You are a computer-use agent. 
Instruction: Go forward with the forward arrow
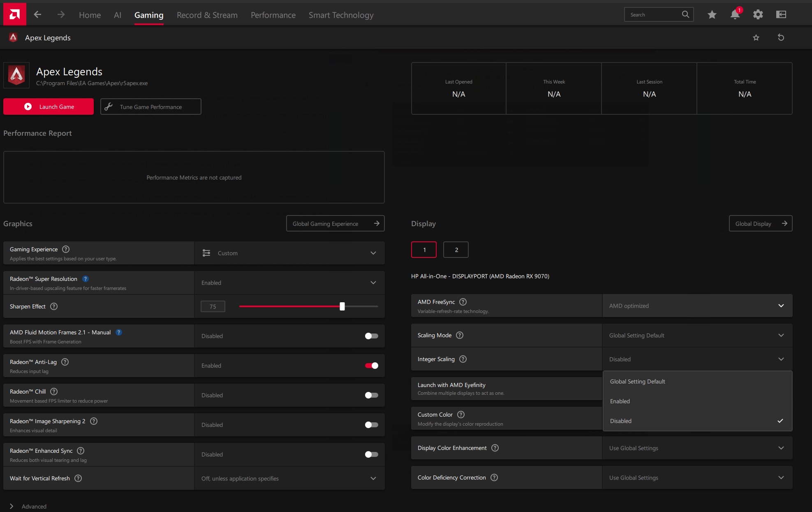[x=61, y=15]
